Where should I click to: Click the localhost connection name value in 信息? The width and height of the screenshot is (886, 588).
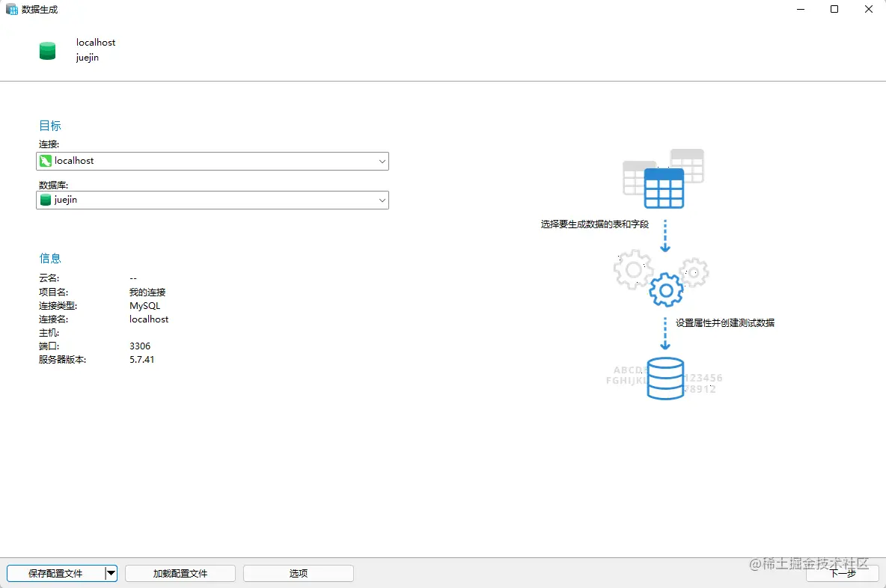149,319
